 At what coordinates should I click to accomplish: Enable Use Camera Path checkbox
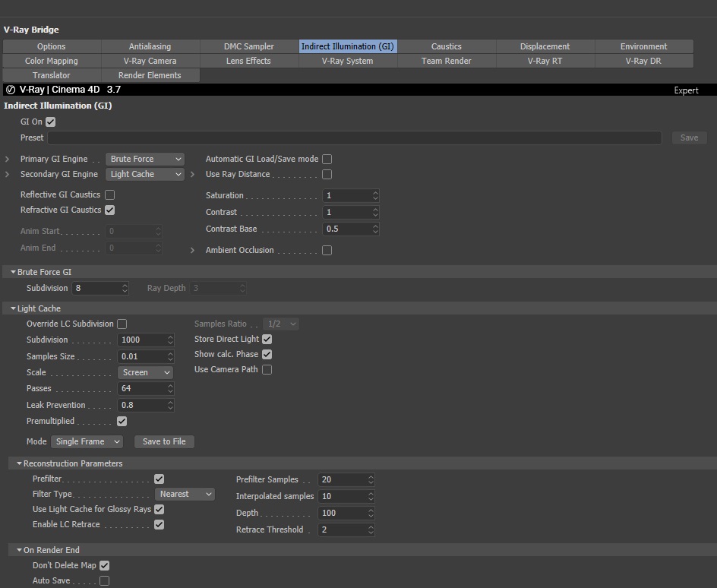[267, 369]
